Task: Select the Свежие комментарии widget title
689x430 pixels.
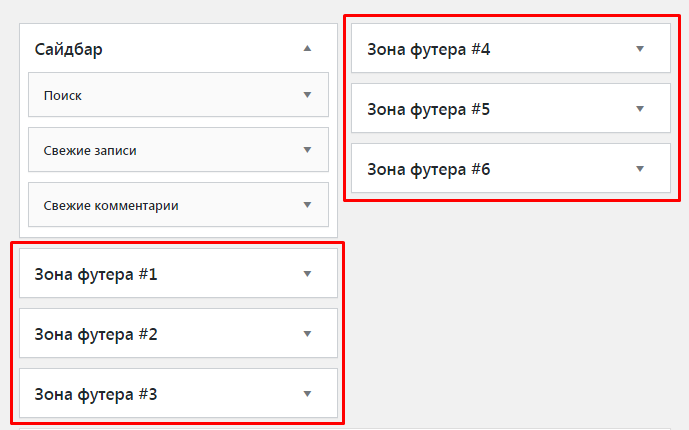Action: [x=111, y=205]
